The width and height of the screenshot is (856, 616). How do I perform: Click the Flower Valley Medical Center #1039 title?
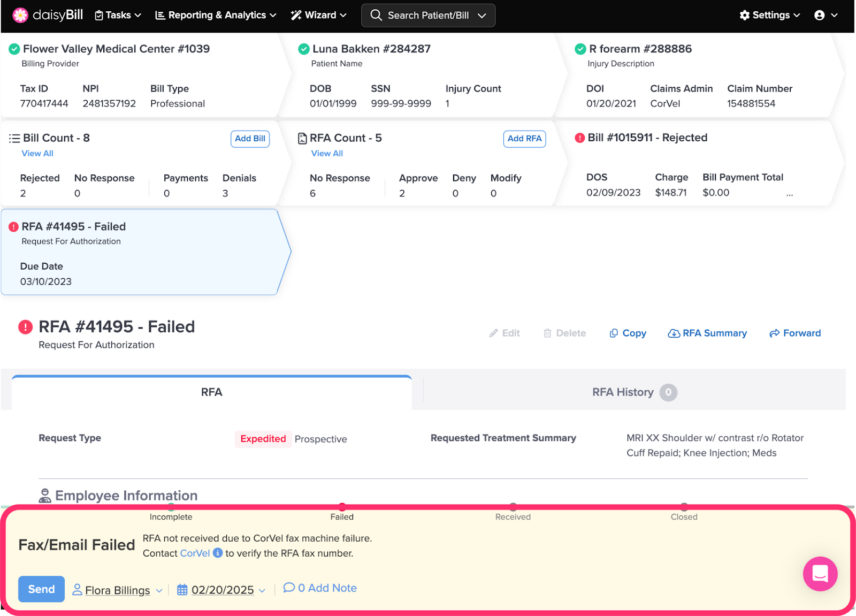(116, 49)
